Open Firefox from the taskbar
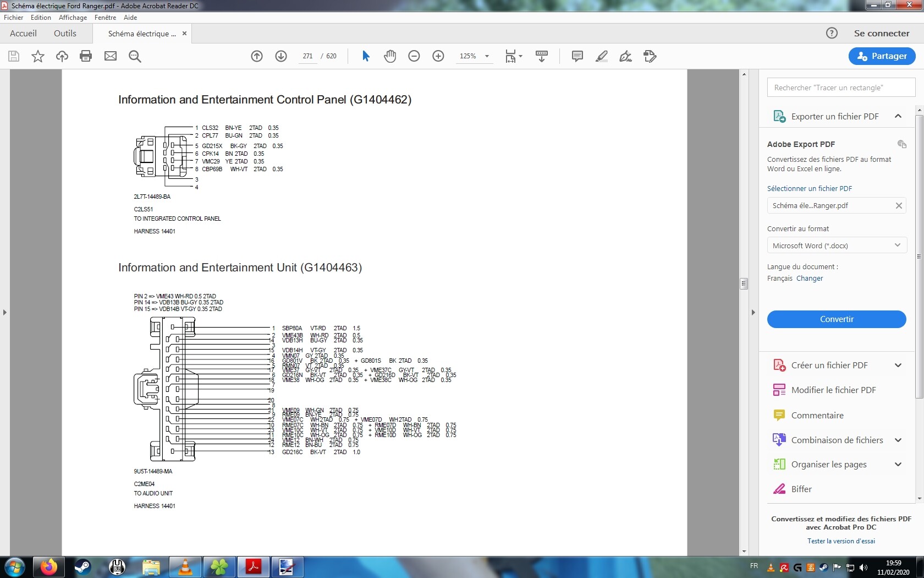The image size is (924, 578). click(48, 567)
